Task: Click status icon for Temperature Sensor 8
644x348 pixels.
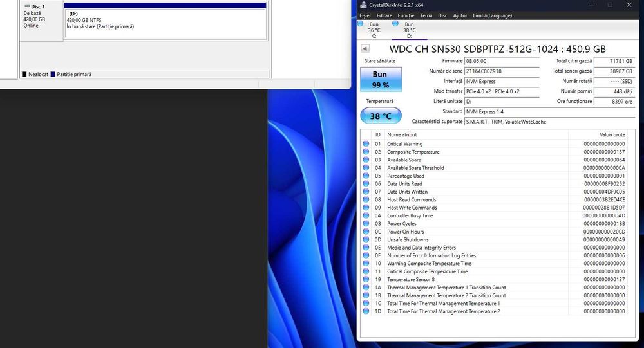Action: (366, 279)
